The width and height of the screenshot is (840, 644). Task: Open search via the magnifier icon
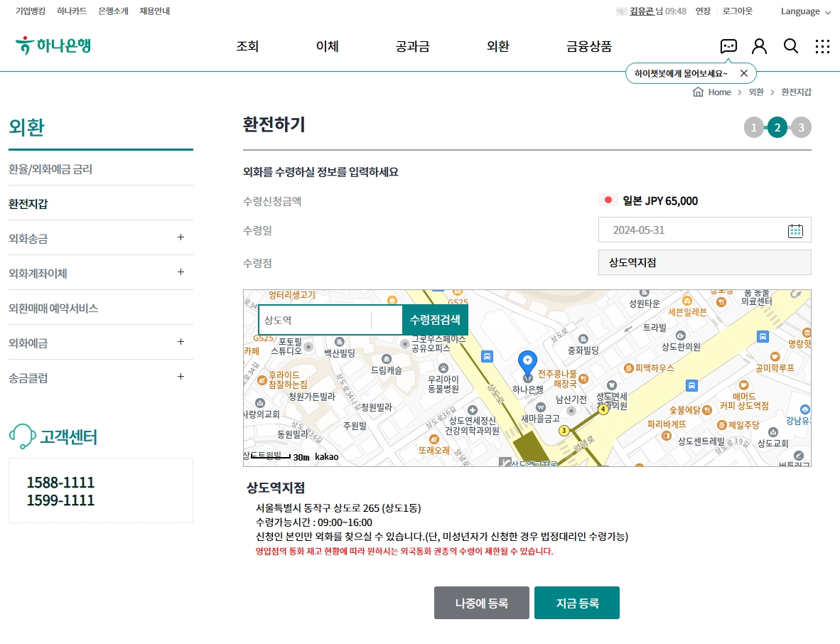point(790,45)
